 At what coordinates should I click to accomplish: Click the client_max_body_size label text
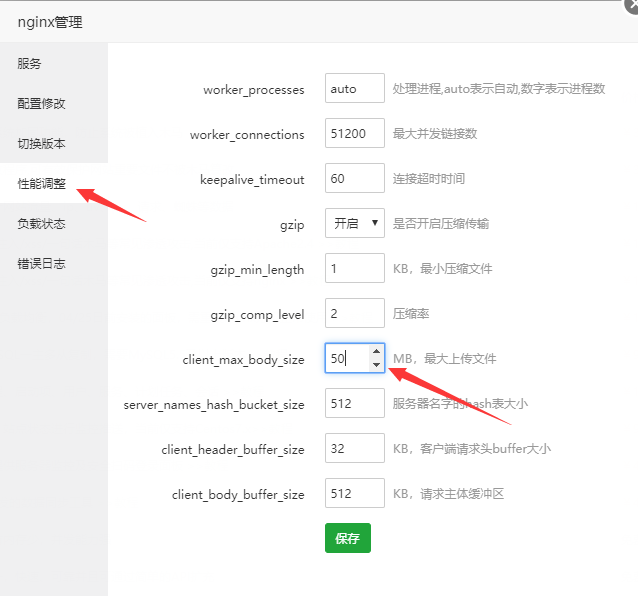[243, 360]
